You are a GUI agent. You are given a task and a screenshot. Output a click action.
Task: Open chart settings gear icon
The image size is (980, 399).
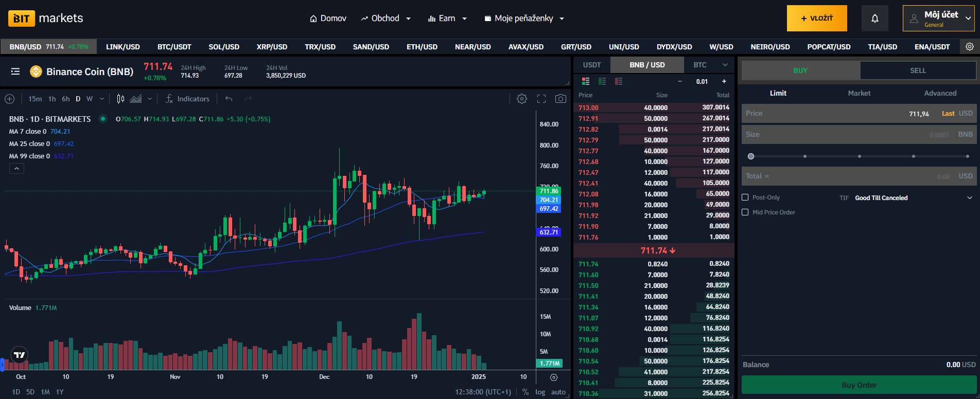click(521, 99)
